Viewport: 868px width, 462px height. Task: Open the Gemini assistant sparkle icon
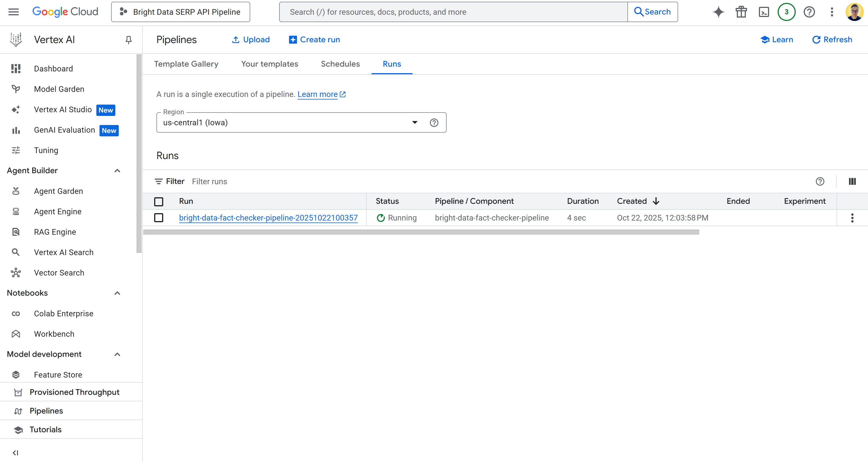coord(718,12)
